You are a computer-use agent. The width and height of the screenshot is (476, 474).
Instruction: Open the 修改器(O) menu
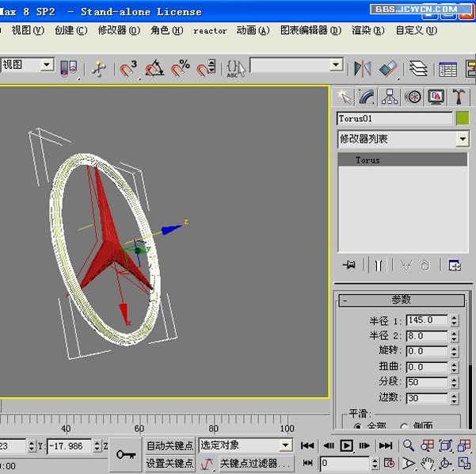119,30
